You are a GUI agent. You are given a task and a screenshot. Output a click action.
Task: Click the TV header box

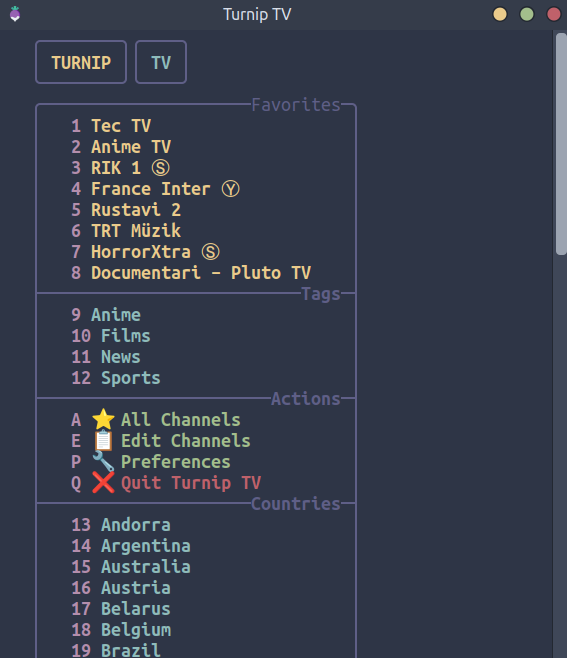click(161, 62)
